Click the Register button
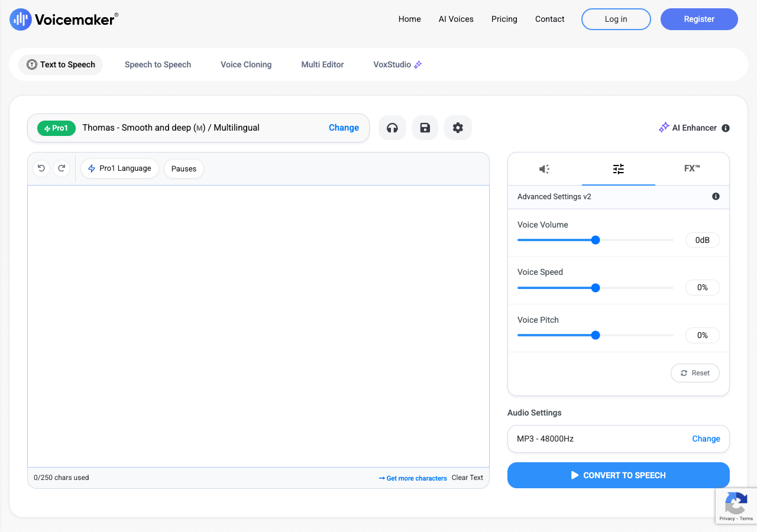The image size is (757, 532). tap(699, 19)
